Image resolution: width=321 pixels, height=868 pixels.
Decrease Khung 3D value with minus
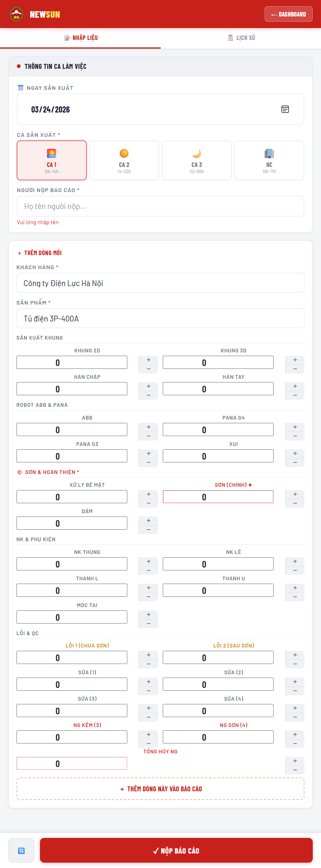[295, 369]
